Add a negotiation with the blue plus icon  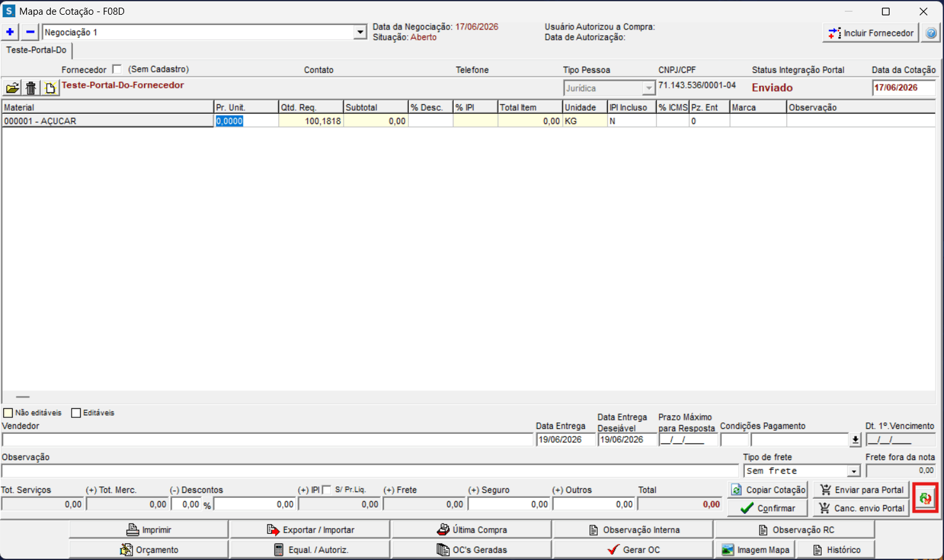point(10,32)
